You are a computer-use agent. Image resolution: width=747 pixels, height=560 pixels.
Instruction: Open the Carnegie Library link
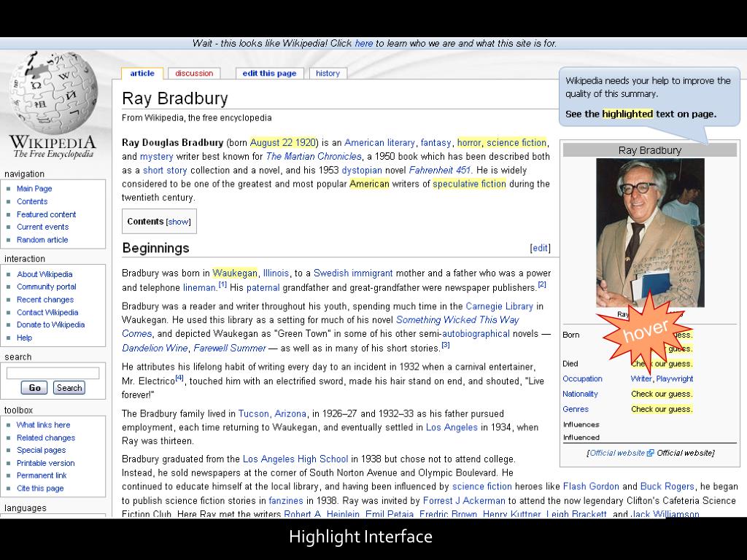[499, 306]
